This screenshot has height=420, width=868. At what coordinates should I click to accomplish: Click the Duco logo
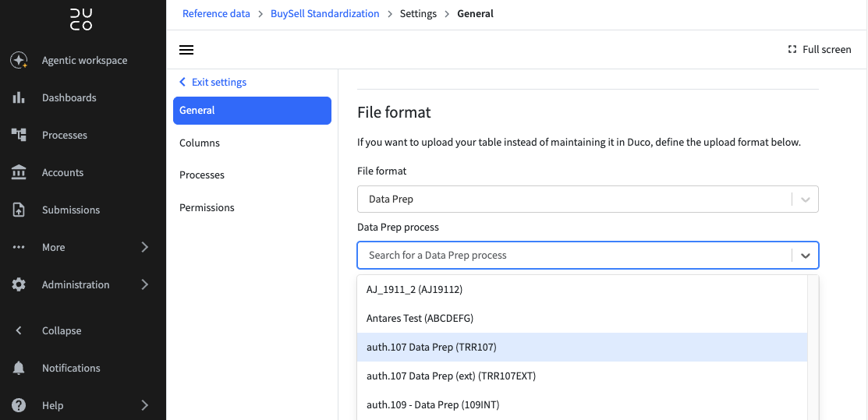coord(81,19)
